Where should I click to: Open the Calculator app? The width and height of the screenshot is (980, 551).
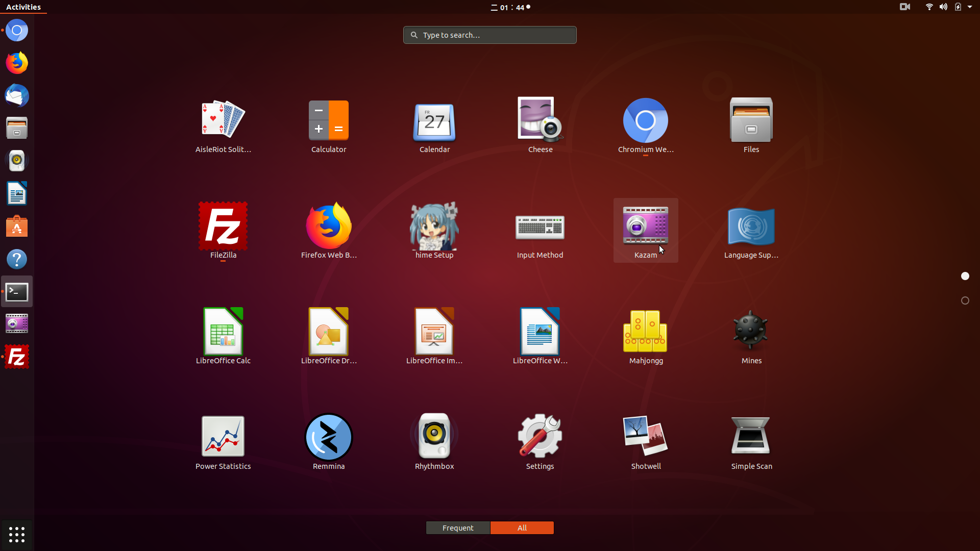pyautogui.click(x=329, y=125)
